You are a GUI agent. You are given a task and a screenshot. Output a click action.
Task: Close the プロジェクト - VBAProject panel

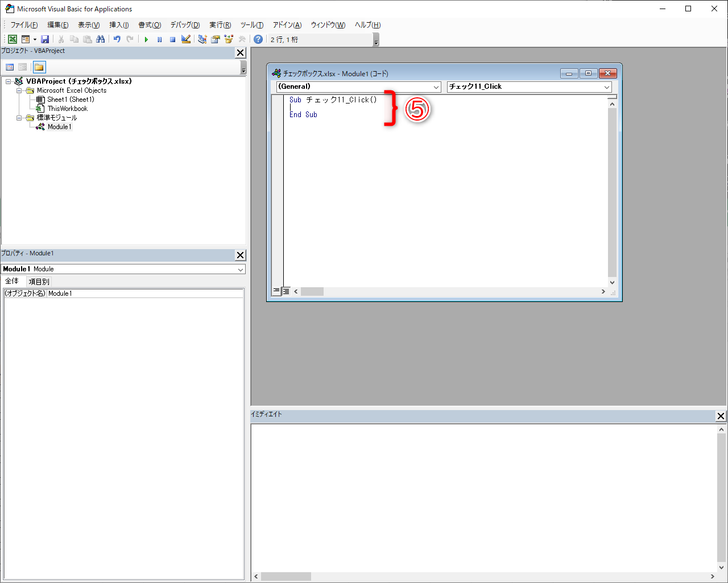point(240,52)
